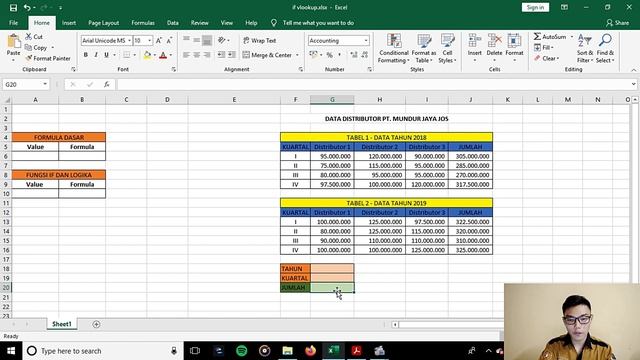Click the percent style icon
640x360 pixels.
coord(329,55)
